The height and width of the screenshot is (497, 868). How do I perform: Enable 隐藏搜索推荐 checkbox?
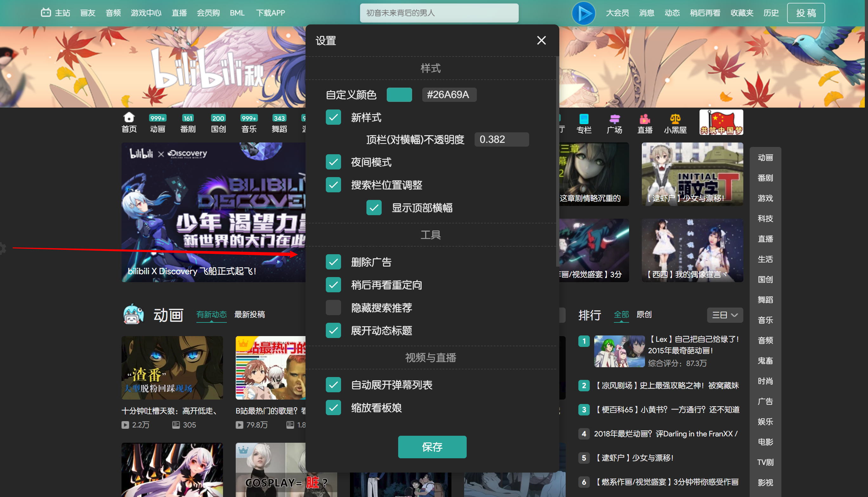pos(333,307)
